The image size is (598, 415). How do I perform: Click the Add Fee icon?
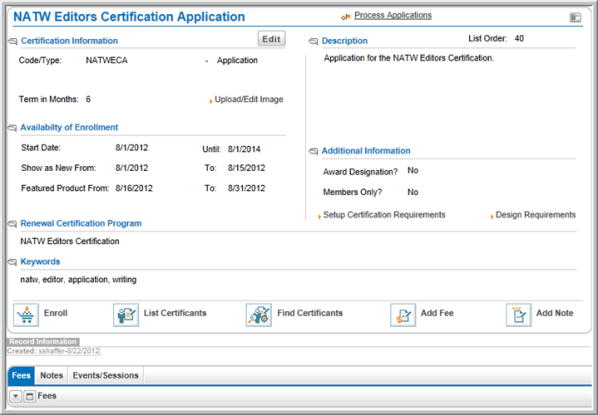pos(403,315)
